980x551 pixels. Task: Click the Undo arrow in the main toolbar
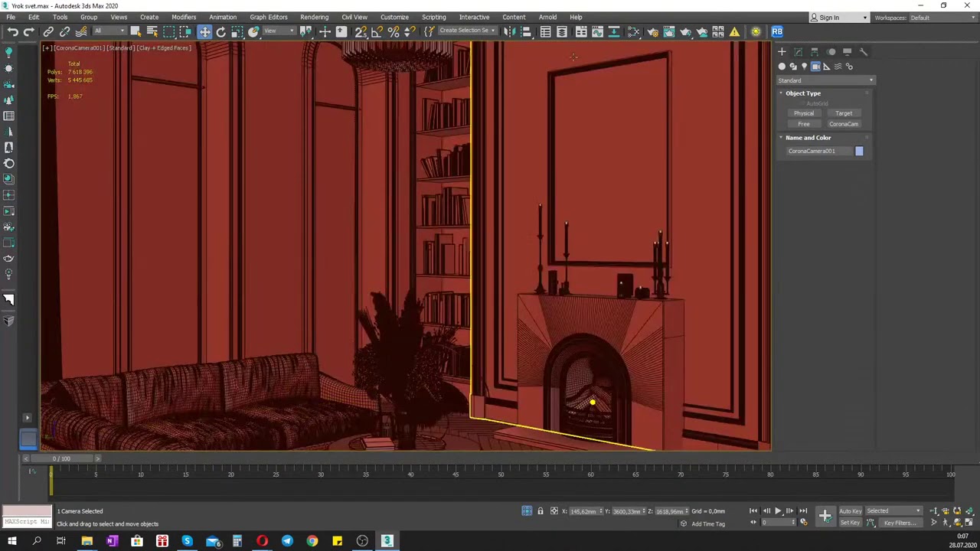coord(13,31)
